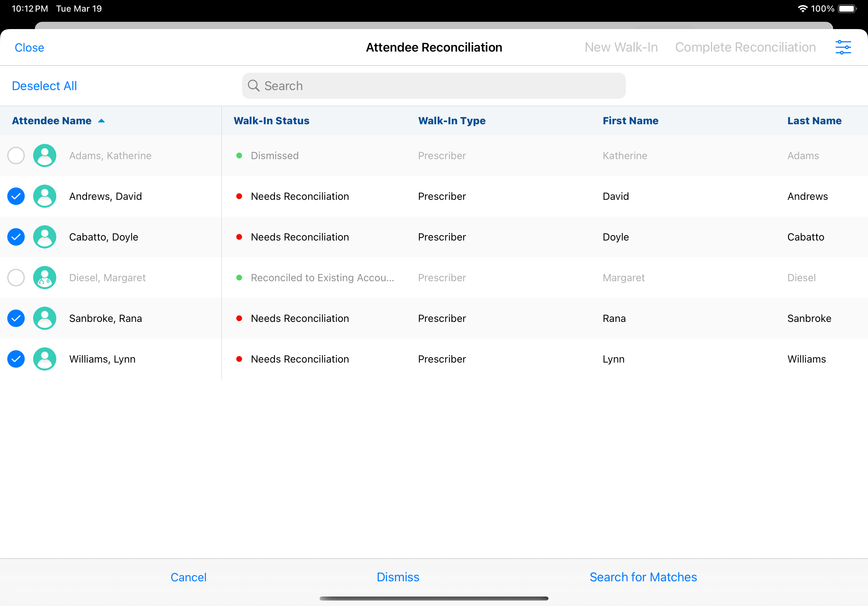
Task: Click David Andrews' profile avatar
Action: click(x=45, y=196)
